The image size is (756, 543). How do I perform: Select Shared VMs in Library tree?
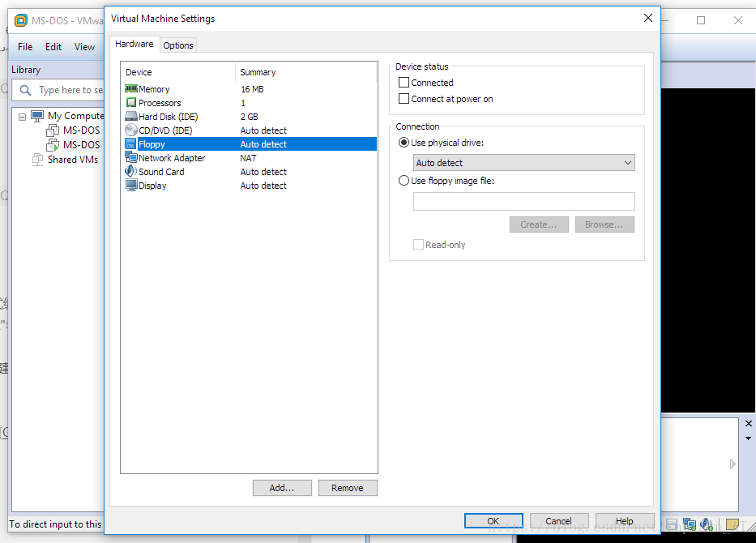coord(73,159)
